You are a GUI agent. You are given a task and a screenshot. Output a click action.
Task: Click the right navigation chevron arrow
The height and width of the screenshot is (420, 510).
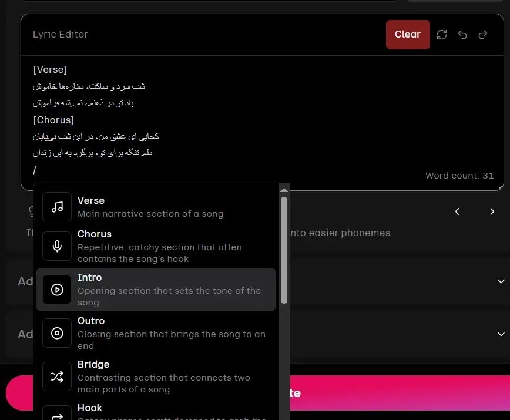(x=492, y=211)
